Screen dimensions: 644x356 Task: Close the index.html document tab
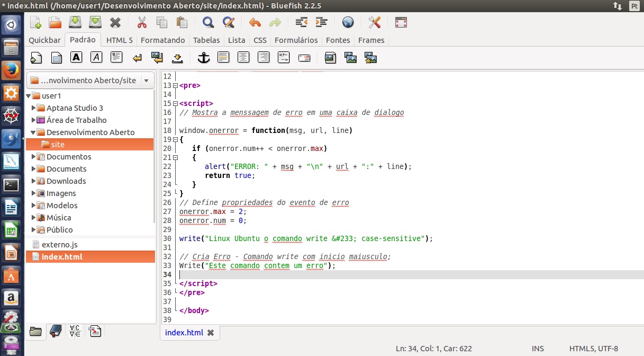click(211, 333)
